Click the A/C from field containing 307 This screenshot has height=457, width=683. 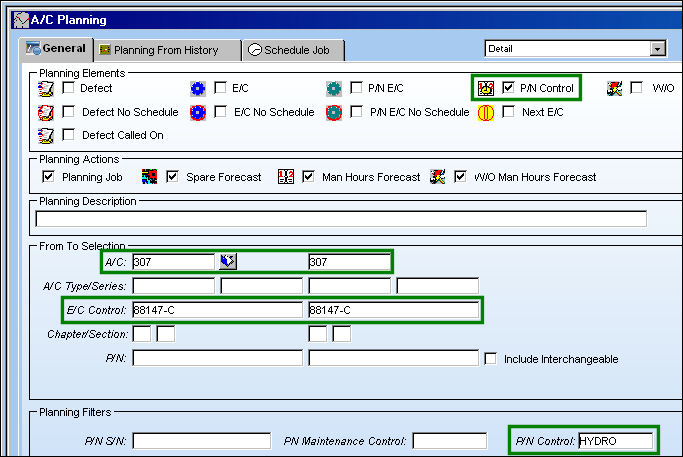point(174,262)
